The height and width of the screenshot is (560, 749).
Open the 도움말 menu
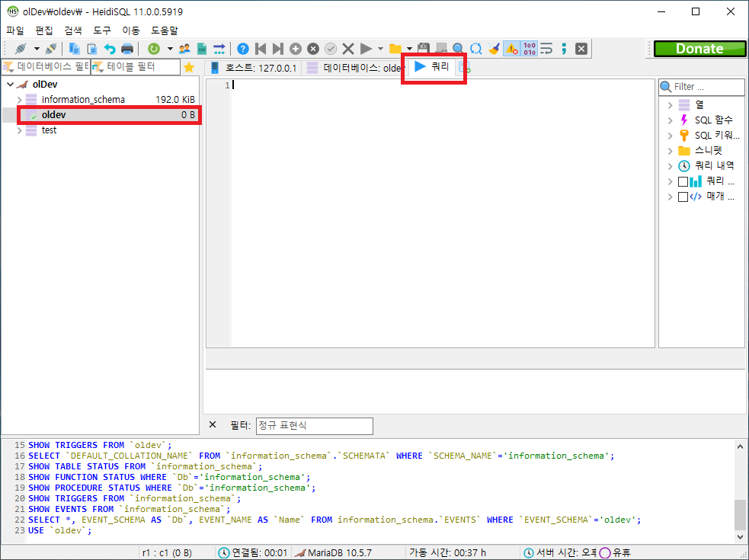(165, 30)
